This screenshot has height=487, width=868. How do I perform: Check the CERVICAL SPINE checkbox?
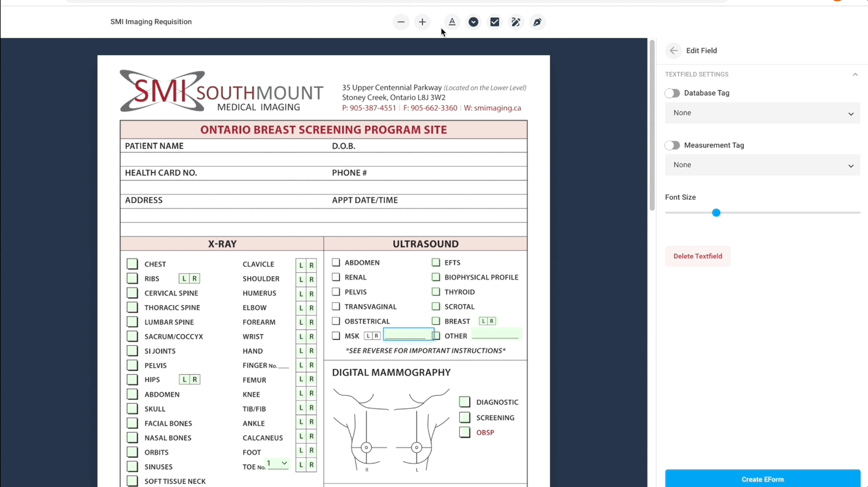(132, 293)
